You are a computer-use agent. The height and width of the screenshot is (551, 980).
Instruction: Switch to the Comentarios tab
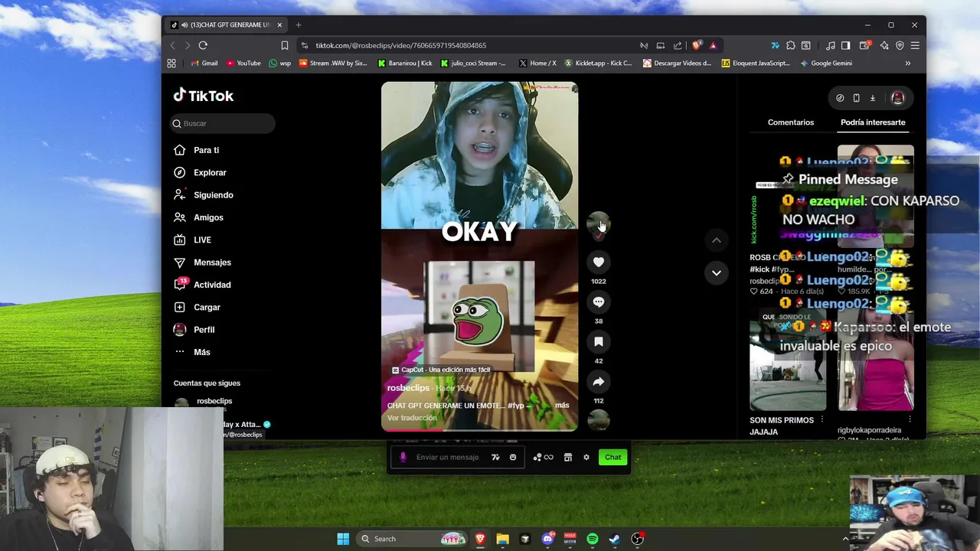[791, 122]
